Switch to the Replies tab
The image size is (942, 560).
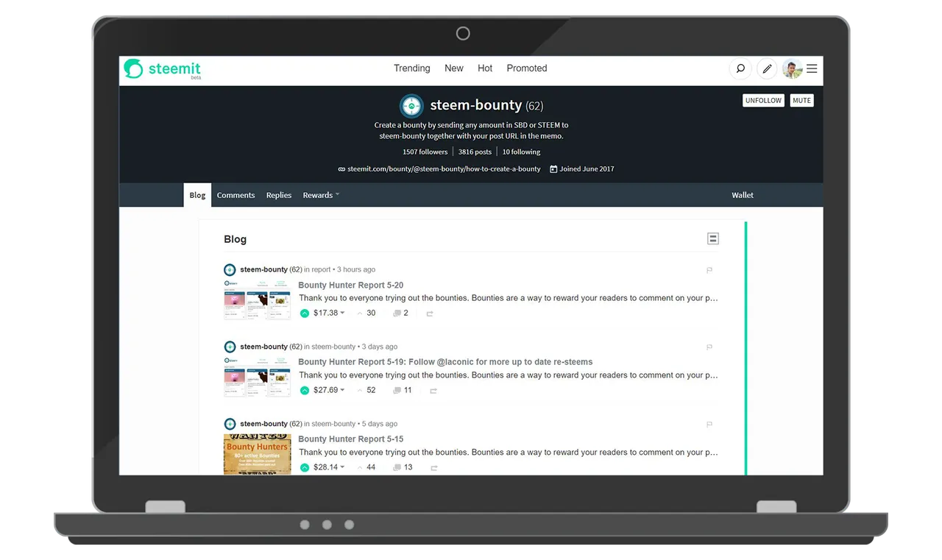[279, 195]
